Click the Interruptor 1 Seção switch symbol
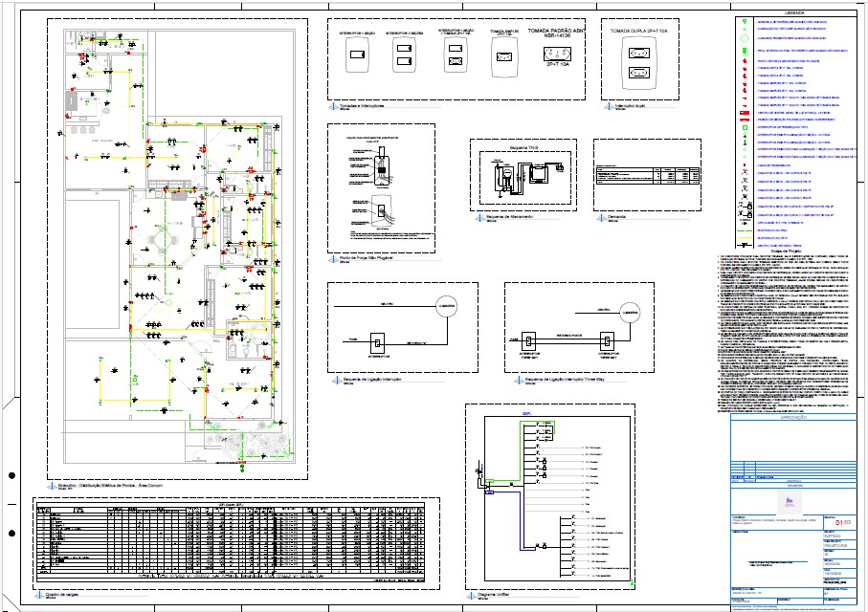Image resolution: width=868 pixels, height=612 pixels. point(357,55)
